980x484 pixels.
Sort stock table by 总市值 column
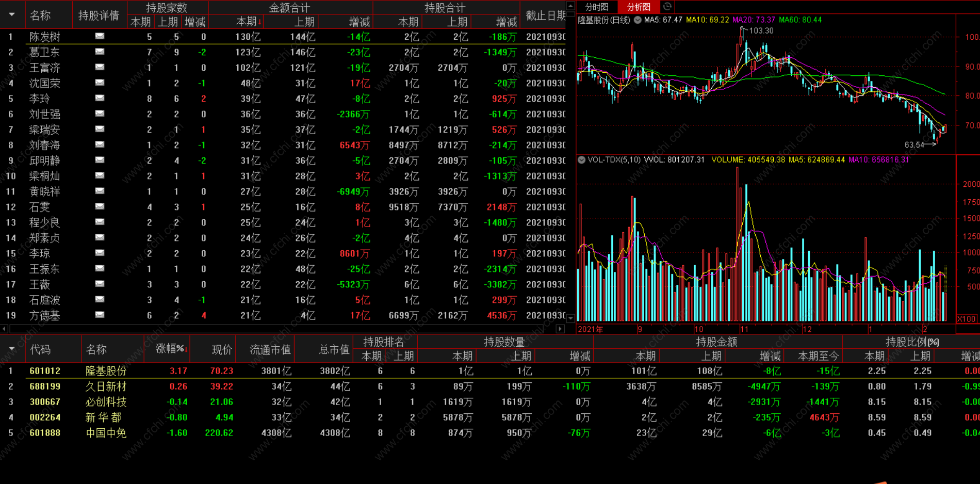(334, 349)
